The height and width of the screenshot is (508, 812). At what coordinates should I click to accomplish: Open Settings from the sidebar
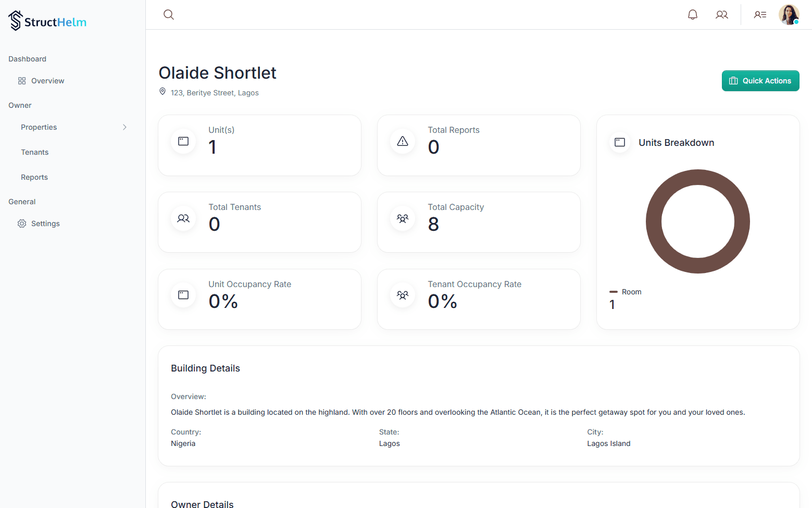tap(45, 224)
